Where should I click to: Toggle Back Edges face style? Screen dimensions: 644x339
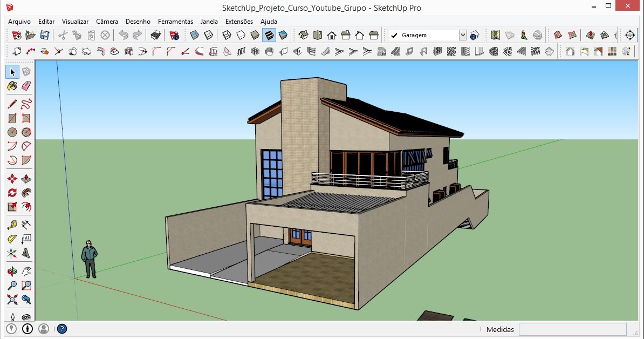(209, 35)
